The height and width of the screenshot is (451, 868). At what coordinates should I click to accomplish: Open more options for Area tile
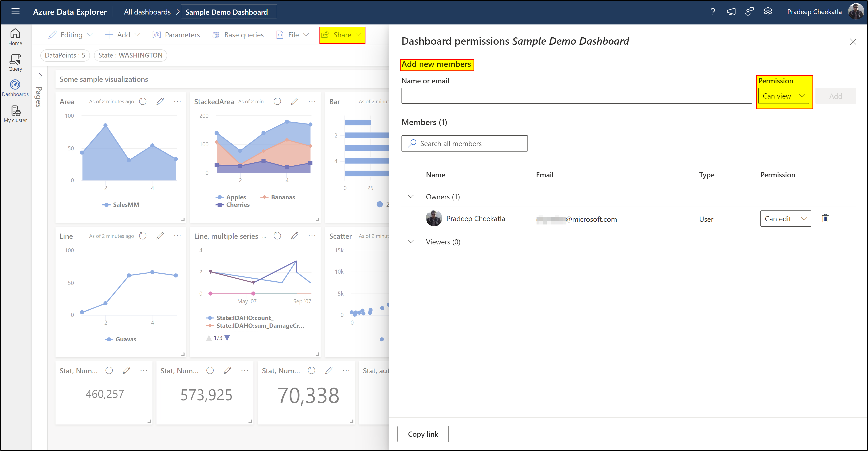178,101
